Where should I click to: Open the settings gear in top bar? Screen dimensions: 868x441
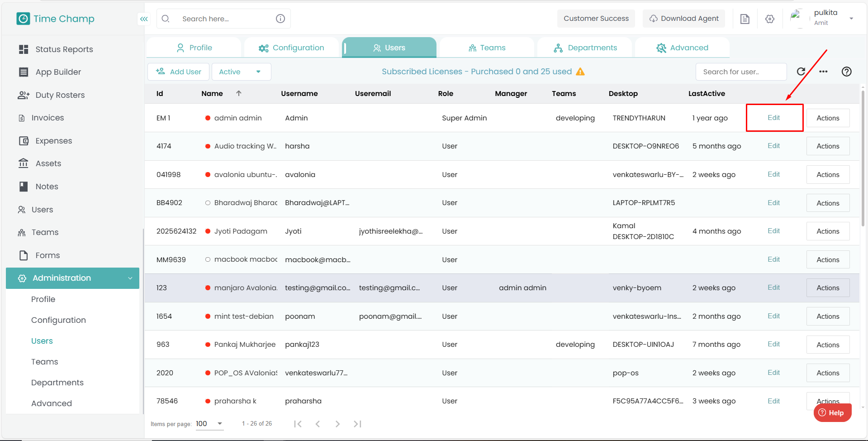click(x=769, y=19)
